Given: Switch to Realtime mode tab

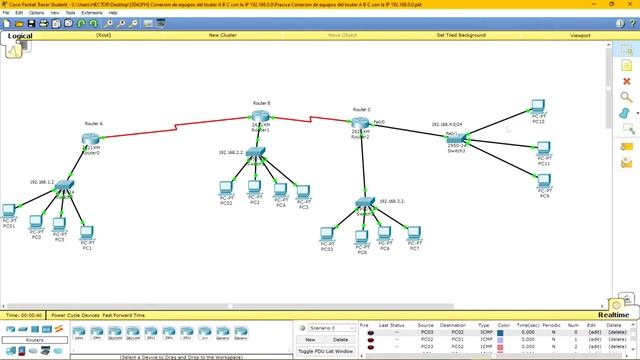Looking at the screenshot, I should pyautogui.click(x=613, y=315).
